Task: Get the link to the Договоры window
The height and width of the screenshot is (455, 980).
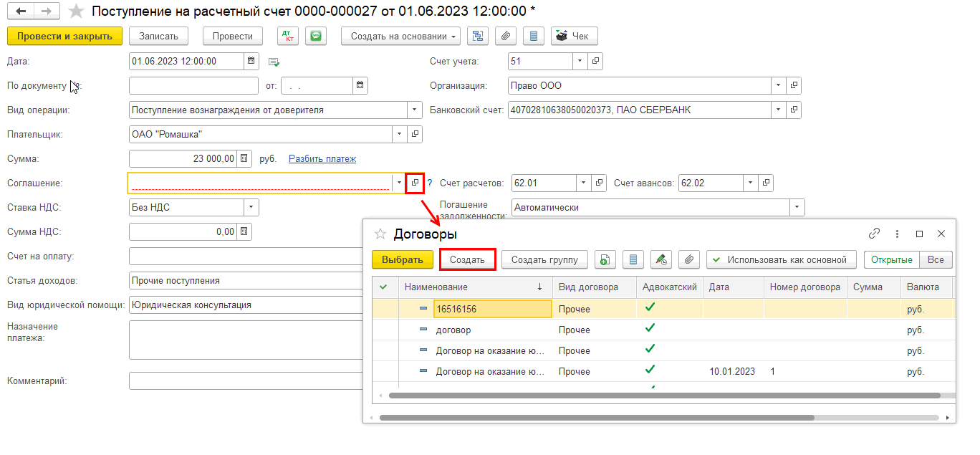Action: tap(874, 234)
